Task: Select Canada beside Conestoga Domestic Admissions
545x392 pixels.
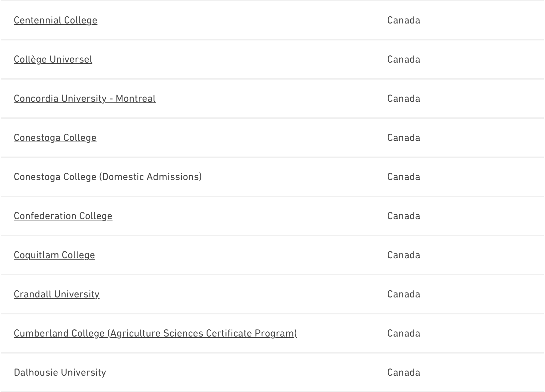Action: [x=403, y=177]
